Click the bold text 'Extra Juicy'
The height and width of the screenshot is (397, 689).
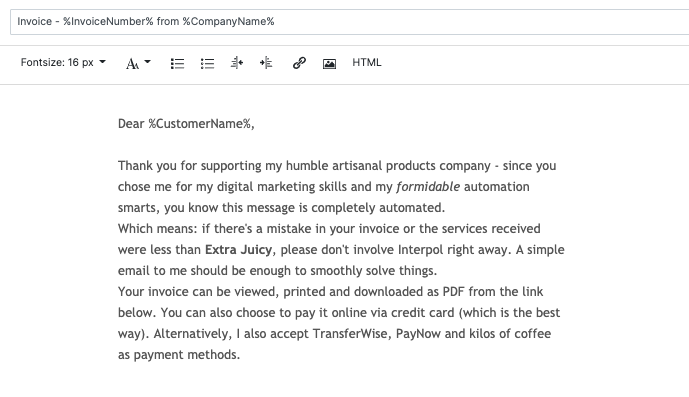pyautogui.click(x=239, y=249)
